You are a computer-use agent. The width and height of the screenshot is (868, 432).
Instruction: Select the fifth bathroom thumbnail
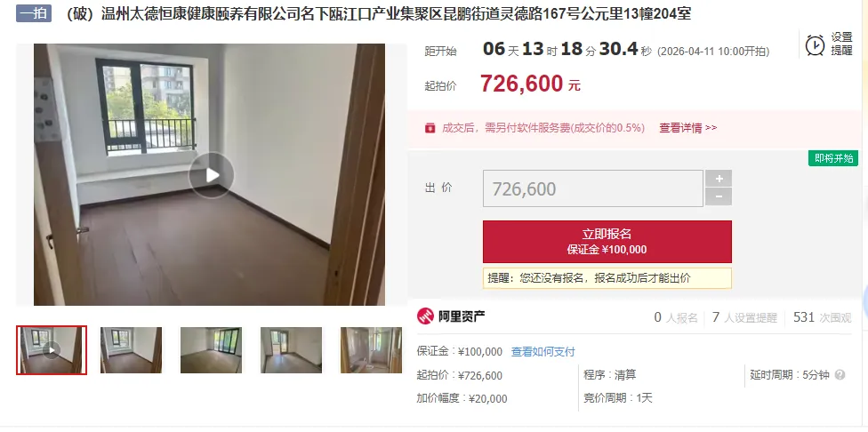[371, 350]
